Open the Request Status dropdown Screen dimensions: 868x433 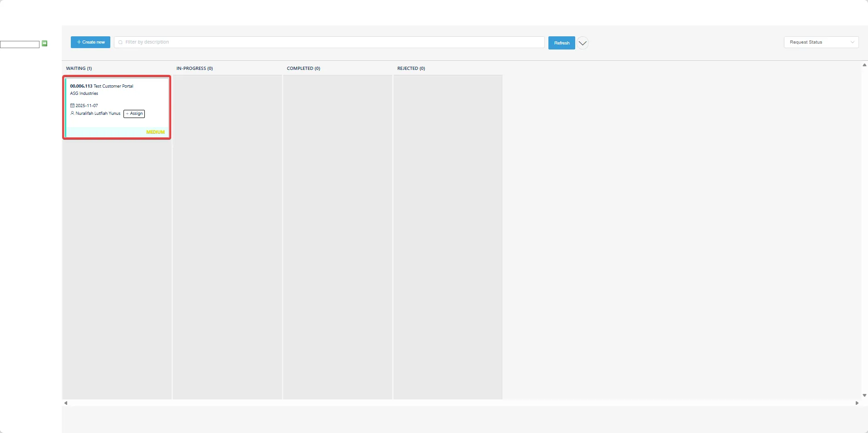click(821, 42)
